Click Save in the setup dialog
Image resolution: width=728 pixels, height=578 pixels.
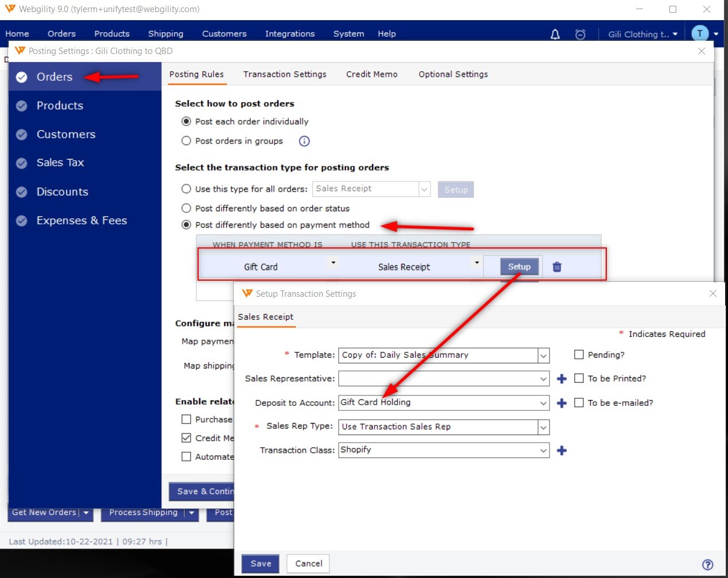point(261,564)
